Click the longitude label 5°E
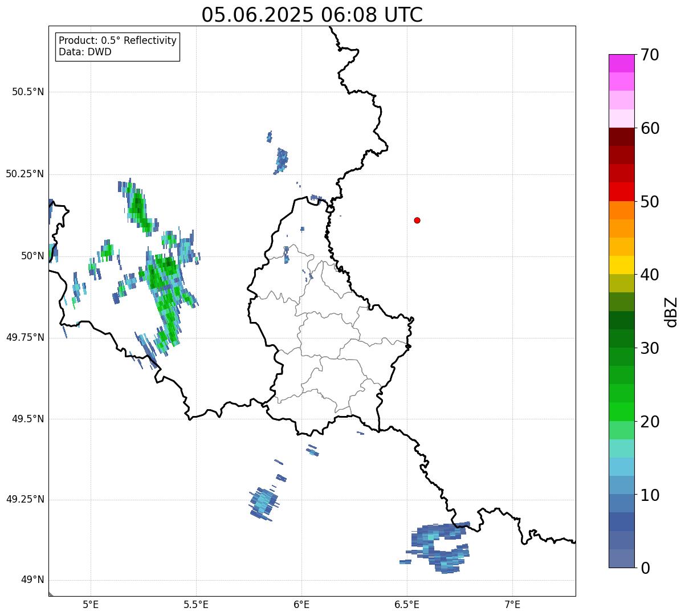 click(x=91, y=604)
